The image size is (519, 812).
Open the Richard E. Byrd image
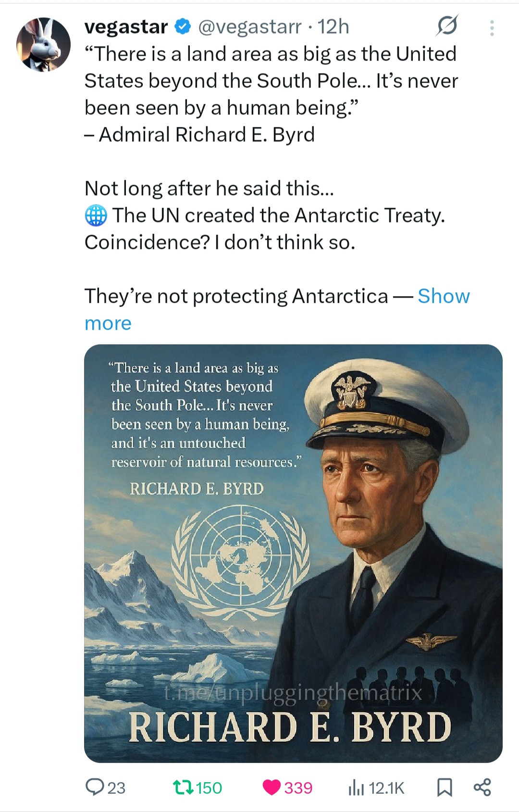pos(293,553)
